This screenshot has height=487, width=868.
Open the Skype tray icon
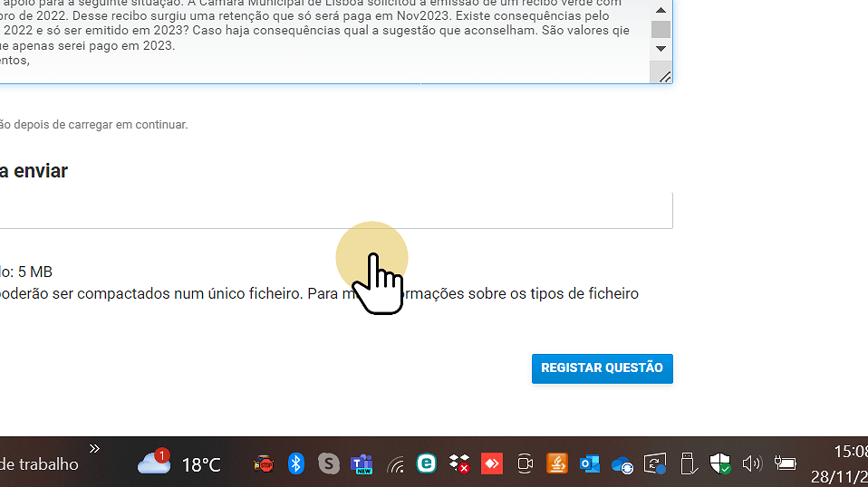coord(329,463)
